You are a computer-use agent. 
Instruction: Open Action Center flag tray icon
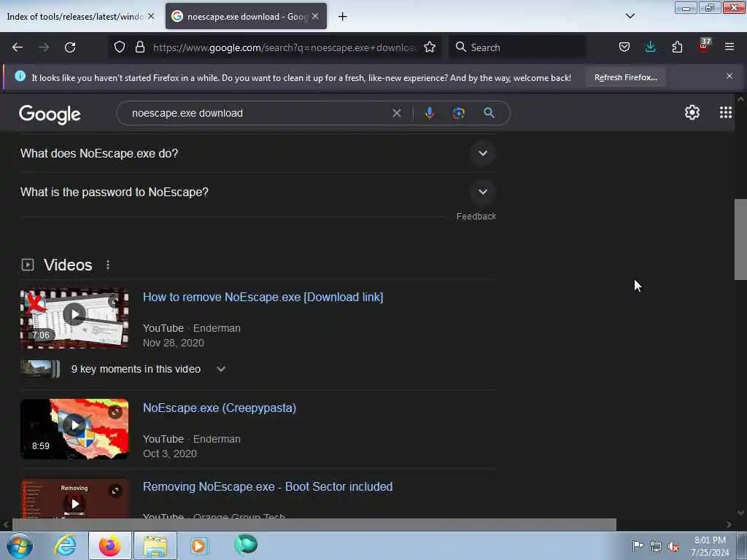point(638,545)
